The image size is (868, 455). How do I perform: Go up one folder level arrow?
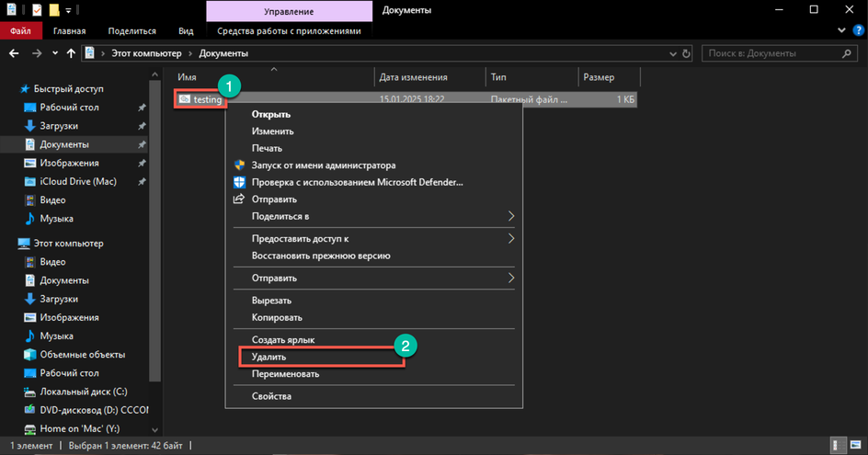71,53
